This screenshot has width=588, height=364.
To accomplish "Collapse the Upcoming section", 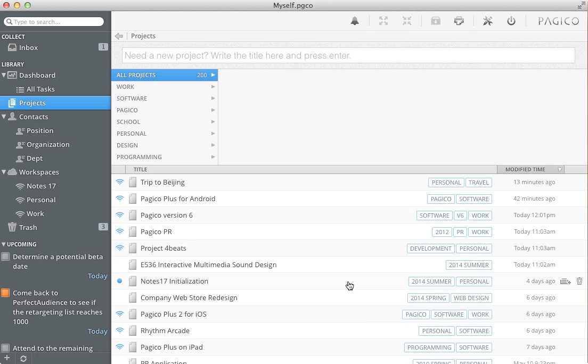I will coord(4,244).
